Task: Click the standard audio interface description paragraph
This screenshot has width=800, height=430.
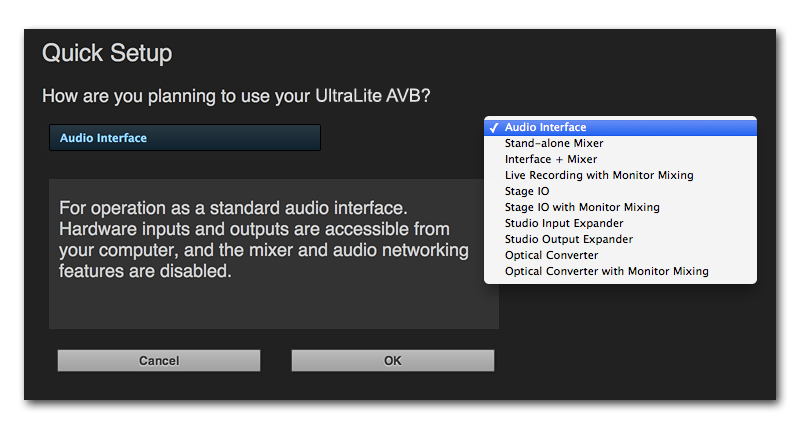Action: click(x=263, y=239)
